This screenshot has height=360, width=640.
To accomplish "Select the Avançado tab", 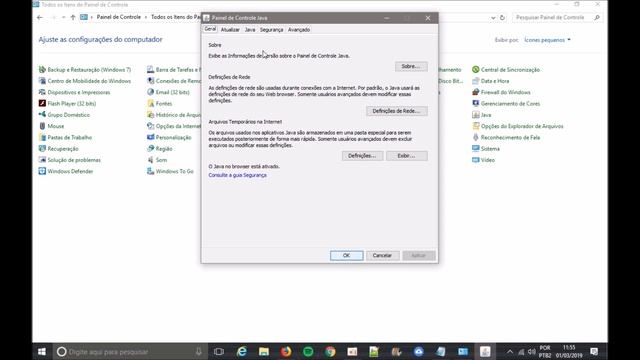I will coord(299,30).
